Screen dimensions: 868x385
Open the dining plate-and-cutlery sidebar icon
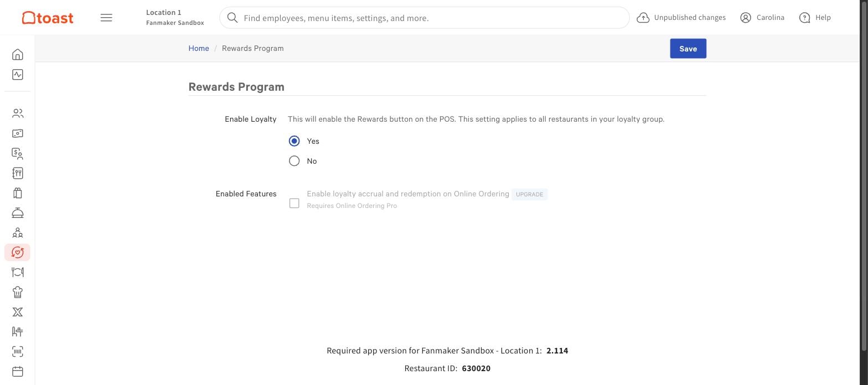pos(18,272)
